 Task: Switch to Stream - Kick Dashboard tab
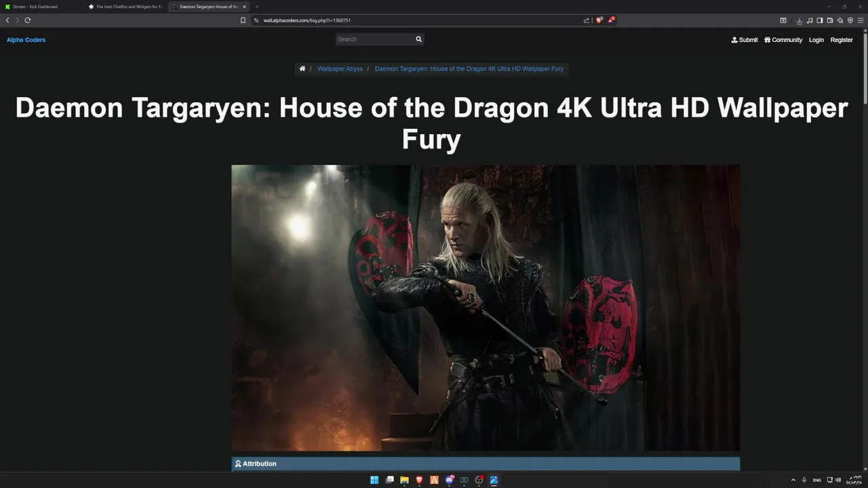pos(41,7)
